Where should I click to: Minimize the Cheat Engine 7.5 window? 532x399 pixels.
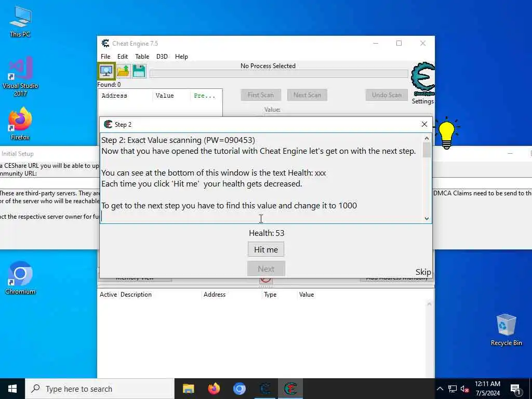tap(376, 43)
